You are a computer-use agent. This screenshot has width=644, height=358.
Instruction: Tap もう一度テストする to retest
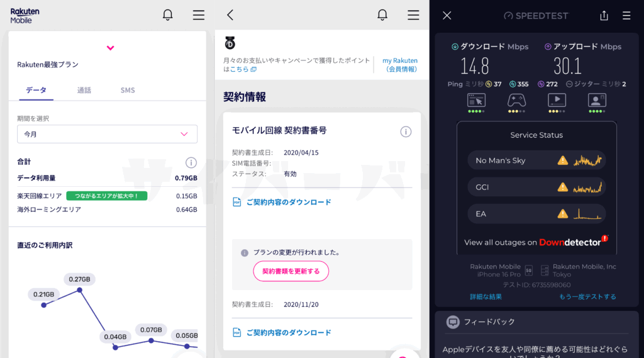pos(587,296)
